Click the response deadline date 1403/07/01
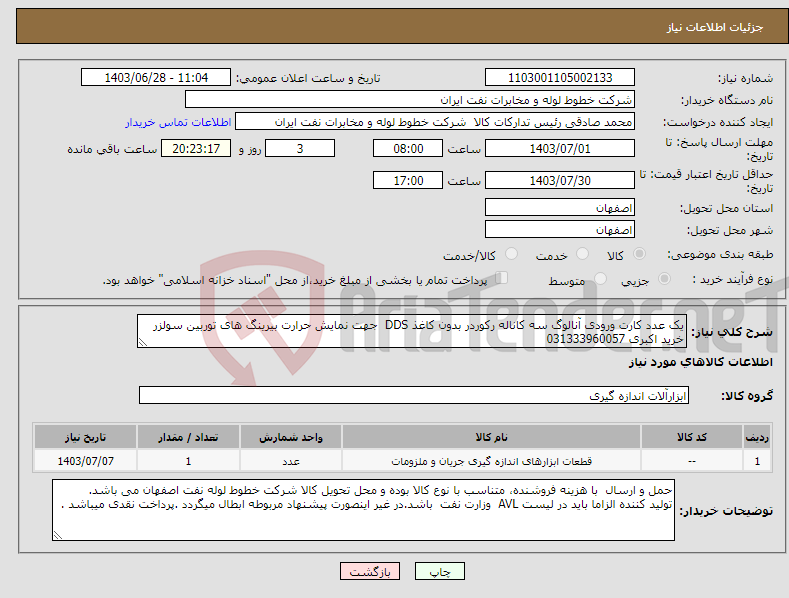This screenshot has height=598, width=789. [560, 148]
